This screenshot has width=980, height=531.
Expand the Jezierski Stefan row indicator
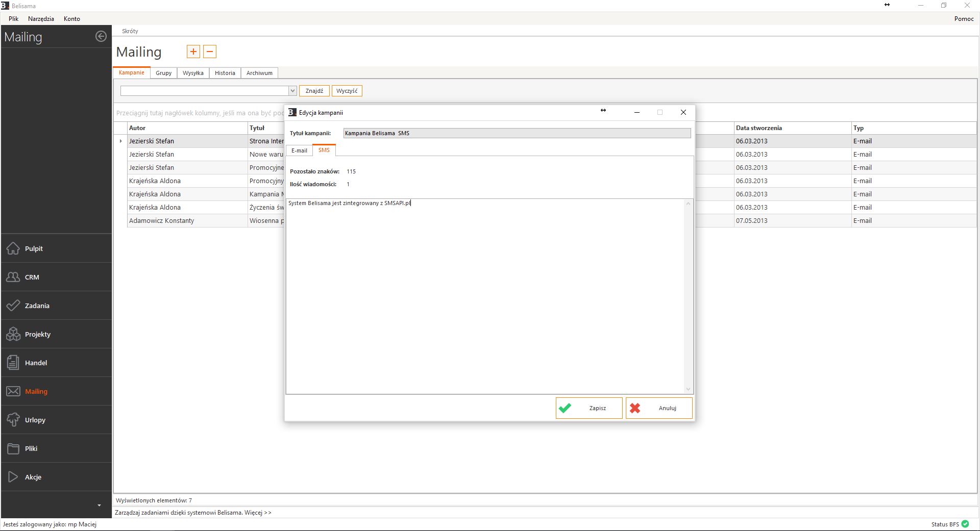coord(121,141)
